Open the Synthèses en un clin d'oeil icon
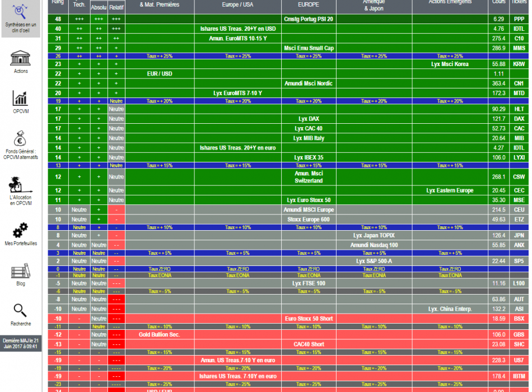The height and width of the screenshot is (392, 532). (20, 12)
